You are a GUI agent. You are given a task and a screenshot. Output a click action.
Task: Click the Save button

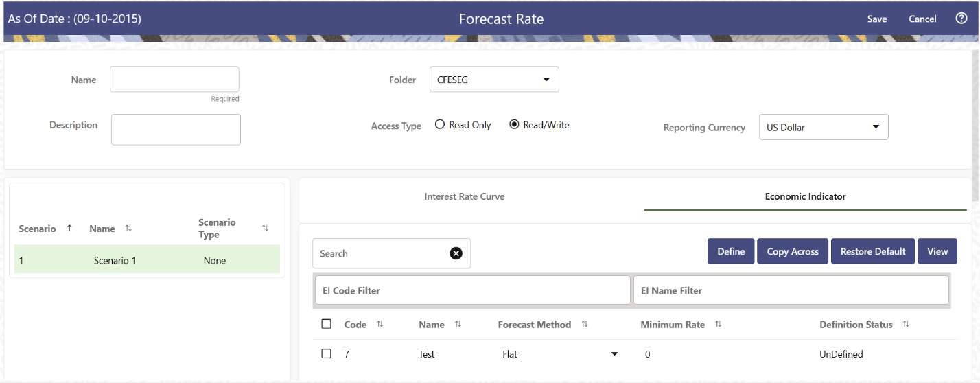[877, 19]
